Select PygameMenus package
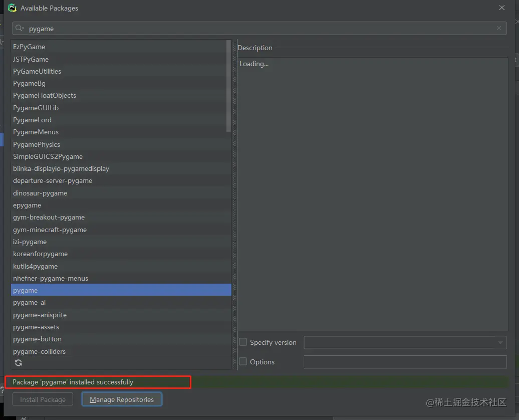This screenshot has width=519, height=420. 121,132
